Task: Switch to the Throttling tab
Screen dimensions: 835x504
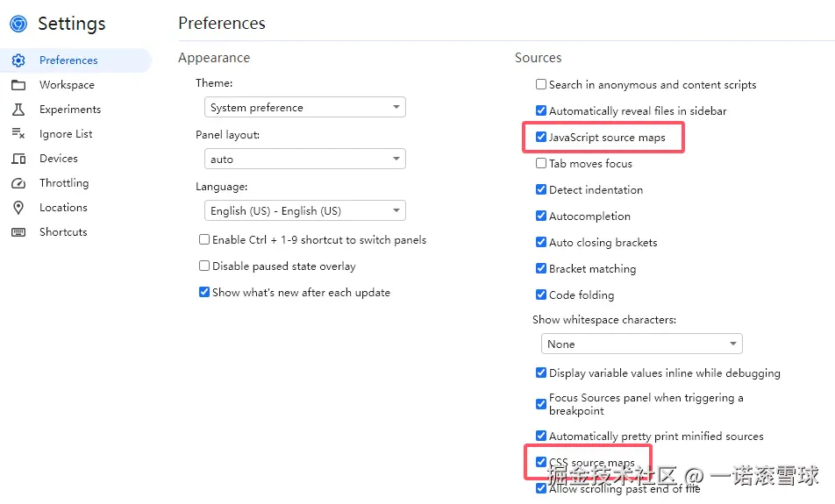Action: [x=64, y=183]
